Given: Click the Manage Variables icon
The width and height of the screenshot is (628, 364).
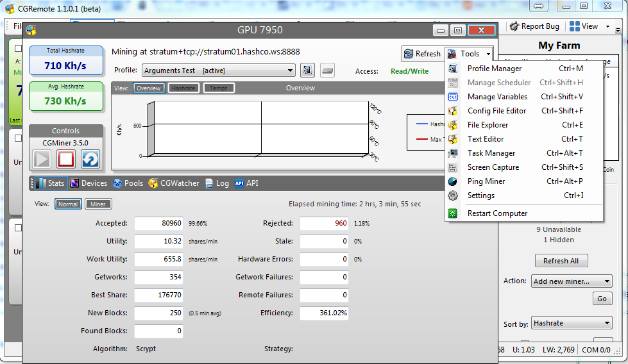Looking at the screenshot, I should (x=453, y=97).
